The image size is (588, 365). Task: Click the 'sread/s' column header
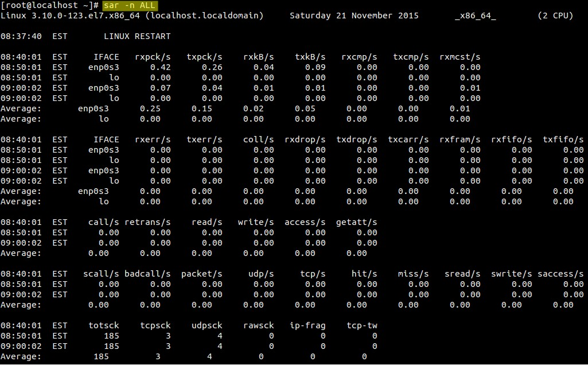(x=463, y=274)
